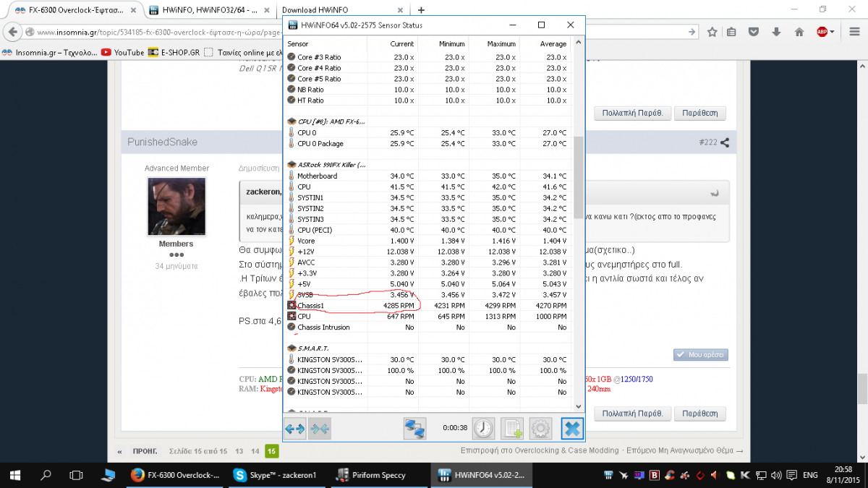
Task: Click taskbar search magnifier icon
Action: click(x=45, y=475)
